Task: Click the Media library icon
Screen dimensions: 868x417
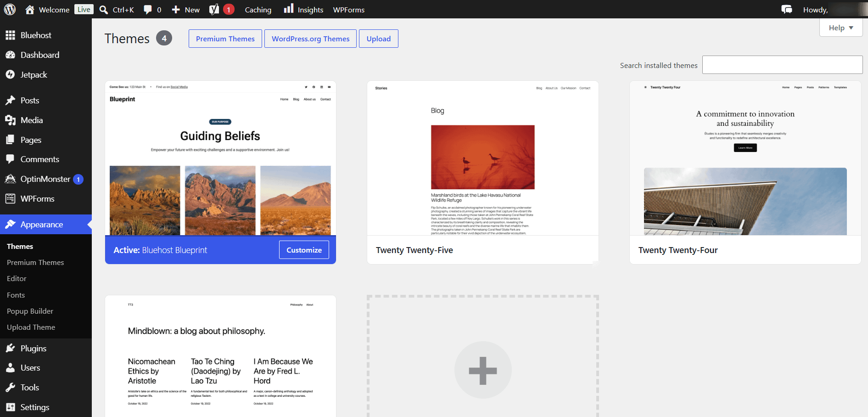Action: click(10, 120)
